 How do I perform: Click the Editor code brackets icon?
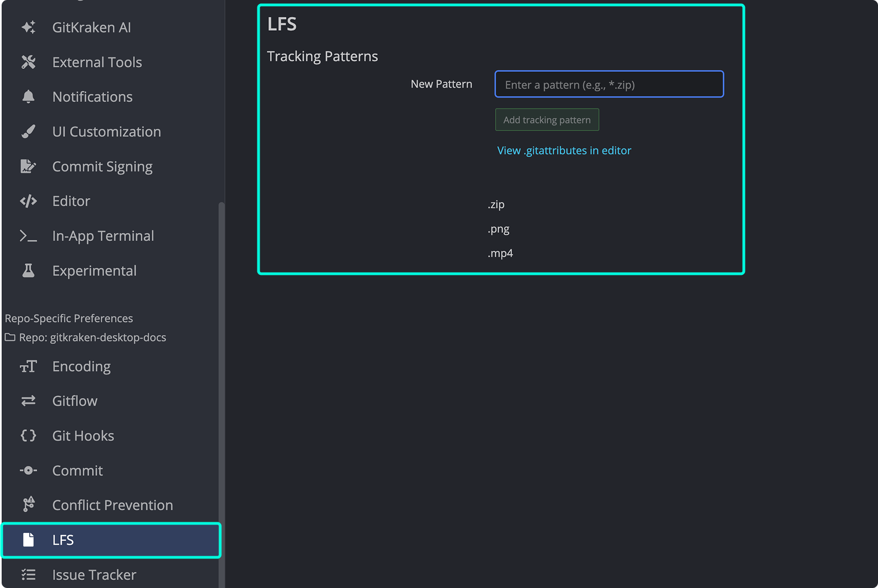[28, 201]
